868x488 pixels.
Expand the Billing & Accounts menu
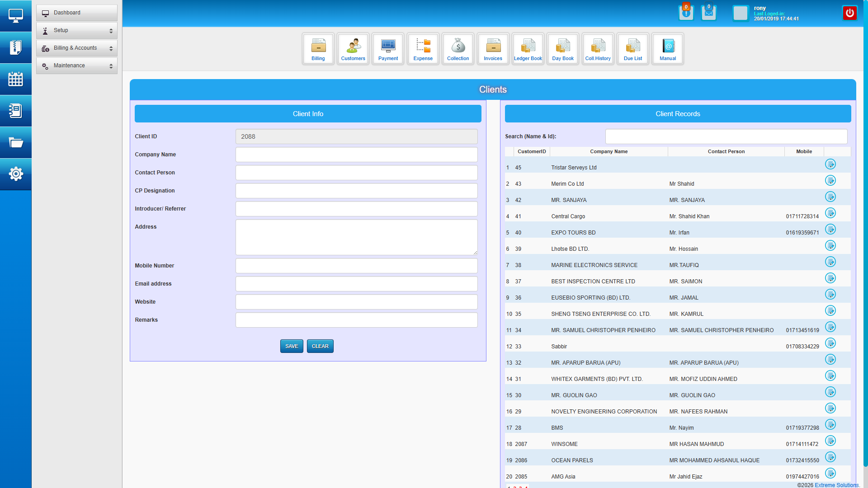[77, 48]
